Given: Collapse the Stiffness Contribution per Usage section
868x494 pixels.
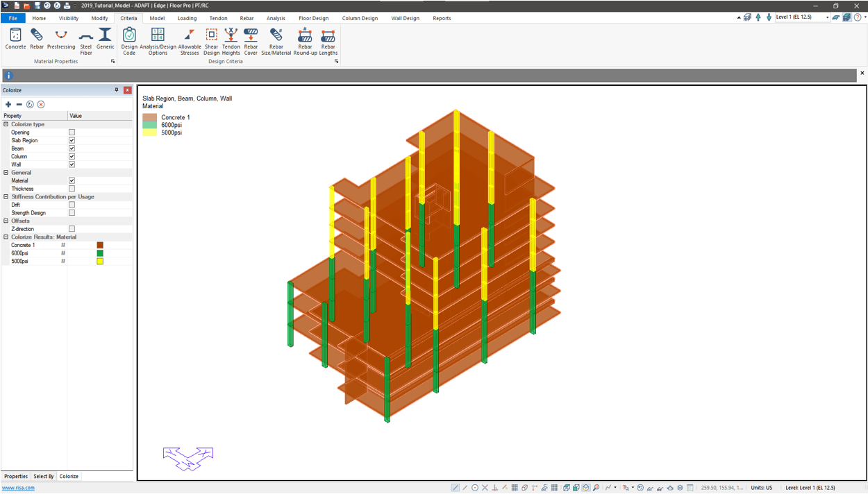Looking at the screenshot, I should coord(6,197).
